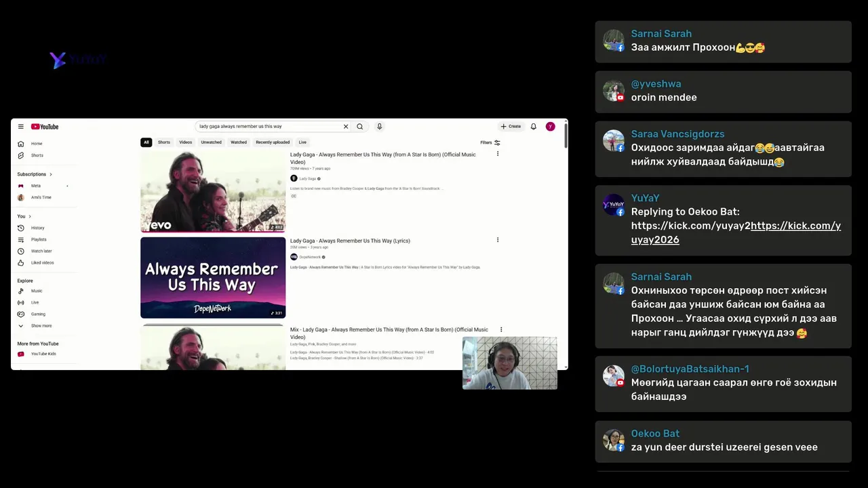Open more options for Official Music Video
This screenshot has height=488, width=868.
tap(498, 154)
